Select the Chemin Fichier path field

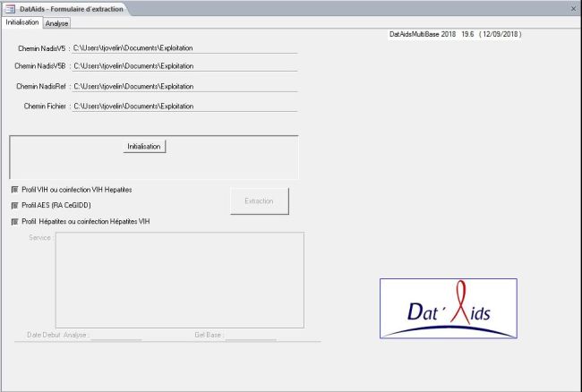point(184,106)
